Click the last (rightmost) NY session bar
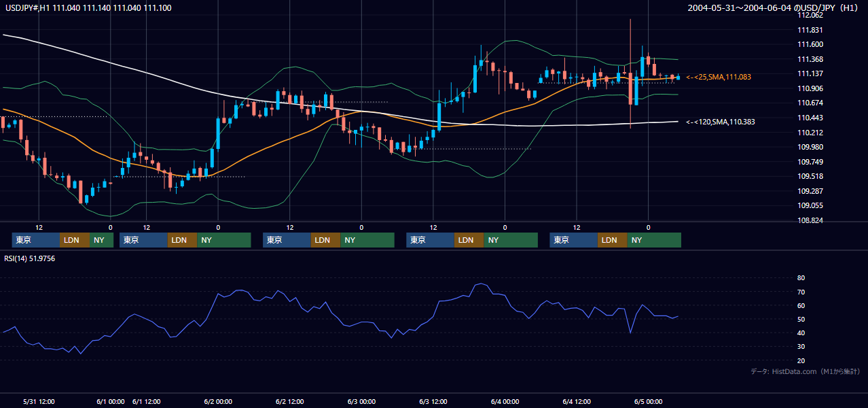This screenshot has height=408, width=868. click(654, 240)
